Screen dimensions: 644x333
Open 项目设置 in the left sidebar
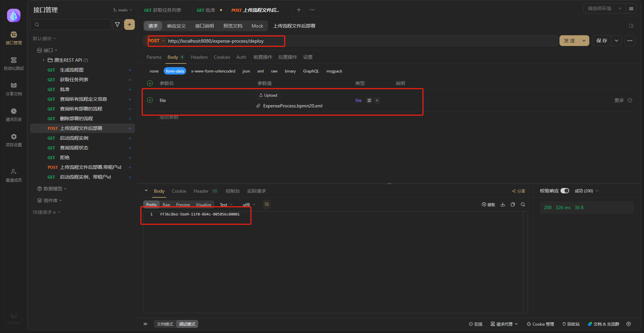[x=14, y=140]
